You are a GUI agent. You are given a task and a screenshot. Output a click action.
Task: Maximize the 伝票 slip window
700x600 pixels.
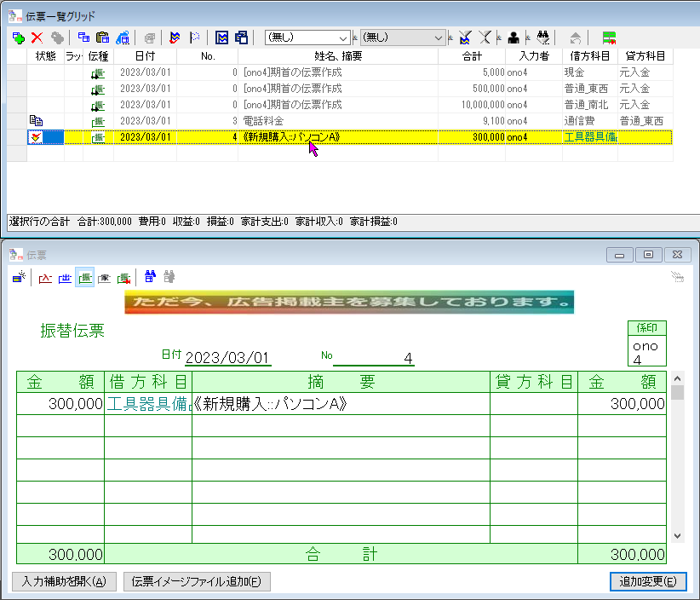tap(648, 255)
